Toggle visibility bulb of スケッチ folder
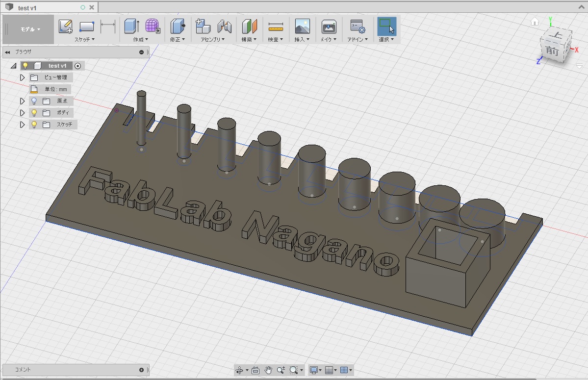The image size is (588, 380). [34, 125]
